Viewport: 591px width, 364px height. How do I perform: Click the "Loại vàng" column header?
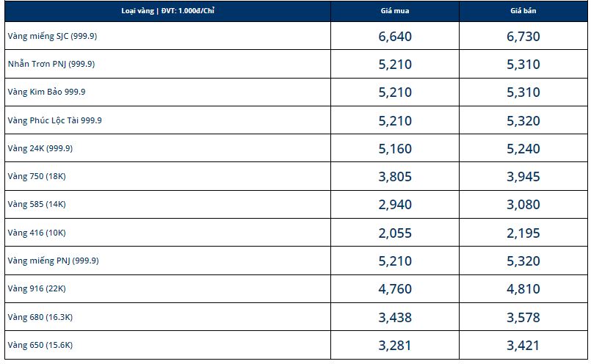[167, 11]
